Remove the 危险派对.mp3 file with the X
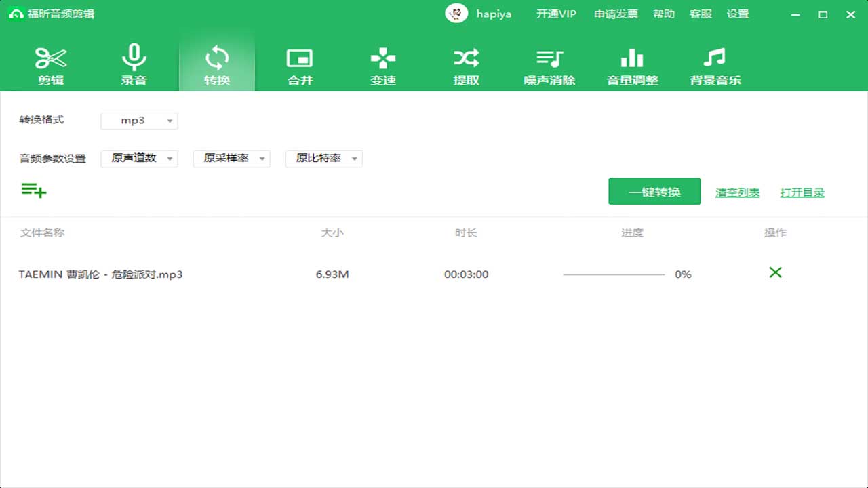 [x=775, y=272]
